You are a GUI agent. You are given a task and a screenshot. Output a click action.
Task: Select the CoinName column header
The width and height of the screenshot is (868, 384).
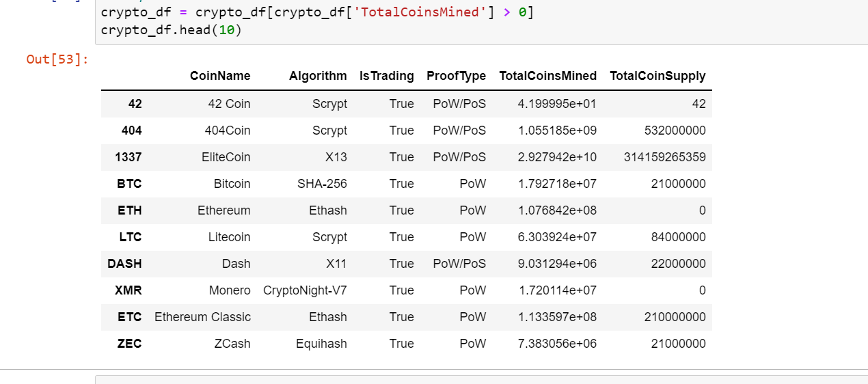220,76
